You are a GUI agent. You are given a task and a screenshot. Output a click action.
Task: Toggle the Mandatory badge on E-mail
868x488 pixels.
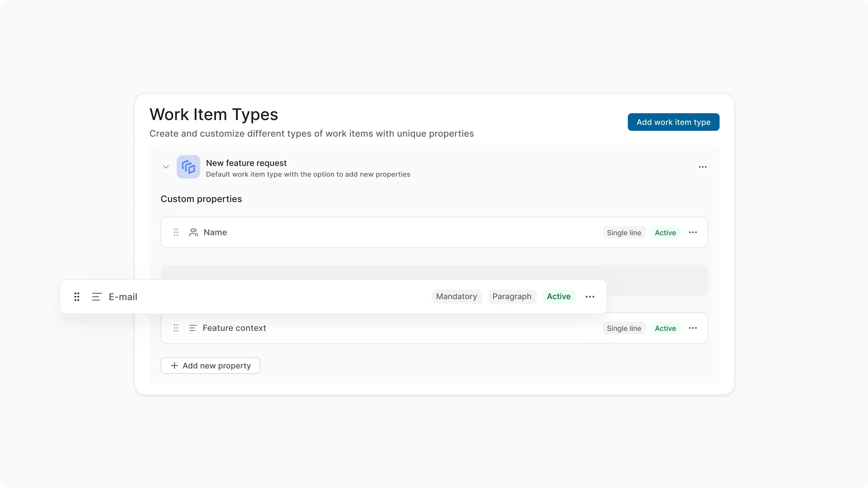pos(456,296)
